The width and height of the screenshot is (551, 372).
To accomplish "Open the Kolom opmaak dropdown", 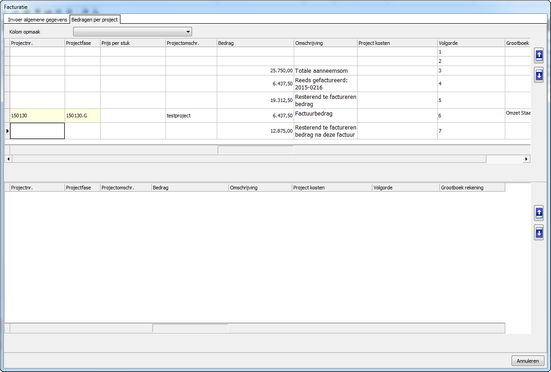I will [132, 32].
